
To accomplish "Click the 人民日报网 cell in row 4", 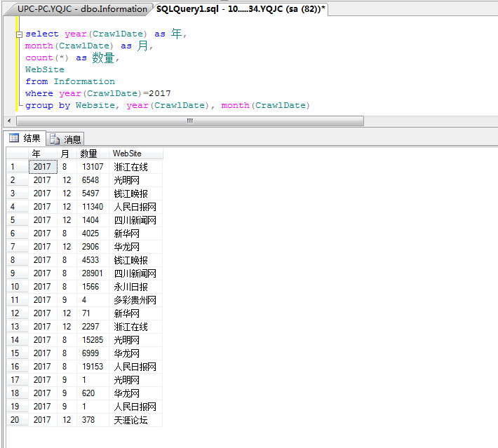I will click(135, 207).
